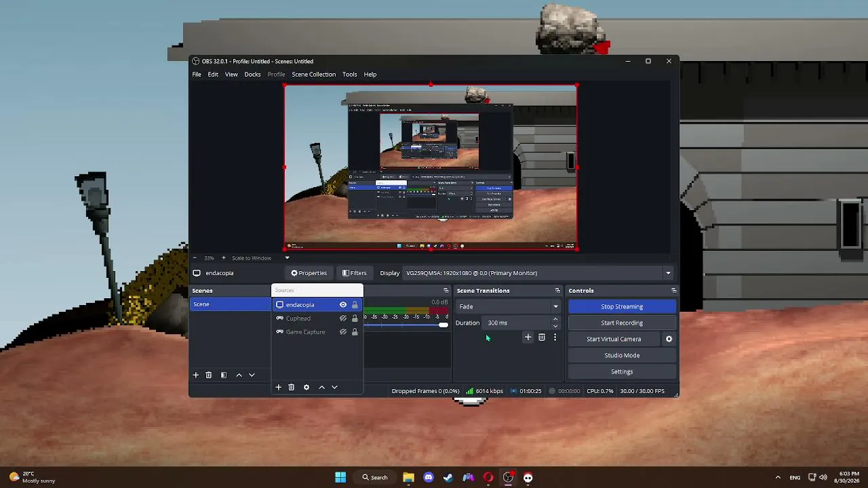Open the File menu

pos(197,75)
